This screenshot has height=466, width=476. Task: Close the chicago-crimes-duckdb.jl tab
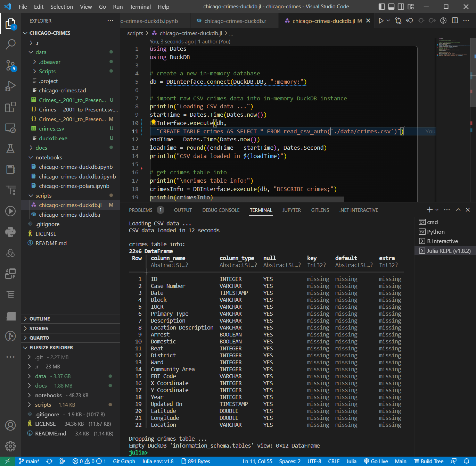368,21
